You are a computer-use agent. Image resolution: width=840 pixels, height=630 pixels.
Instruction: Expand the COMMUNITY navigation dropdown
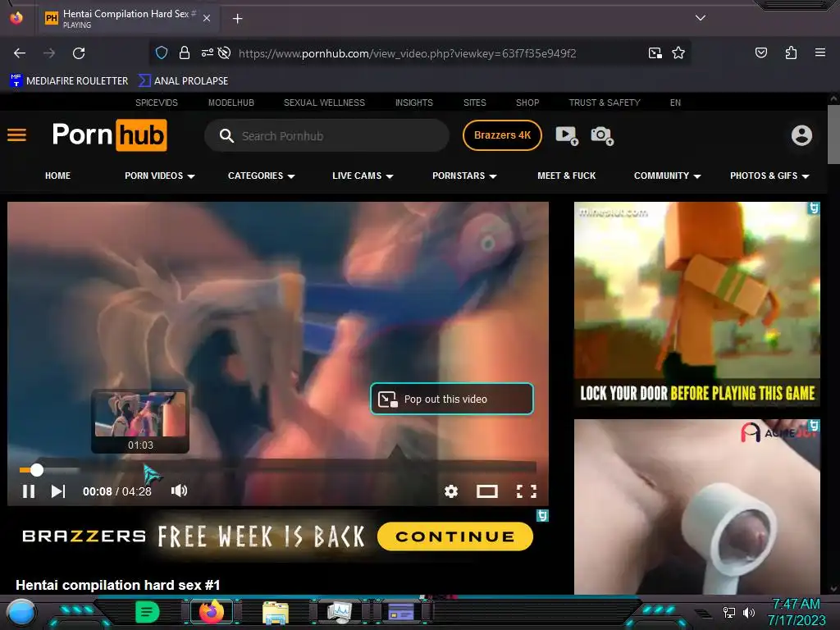(x=667, y=176)
